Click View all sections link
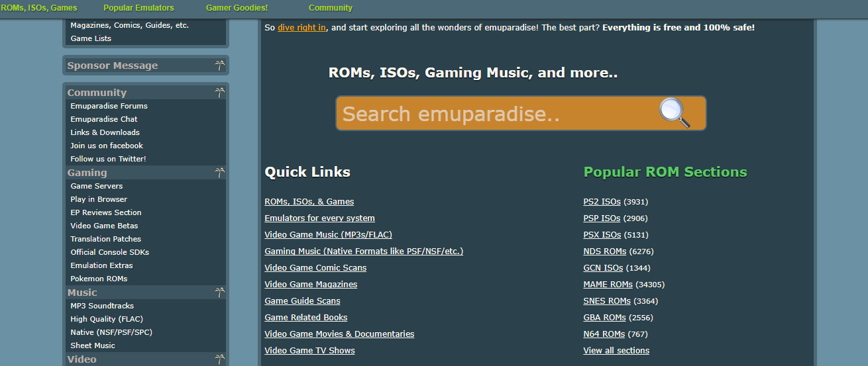 616,351
